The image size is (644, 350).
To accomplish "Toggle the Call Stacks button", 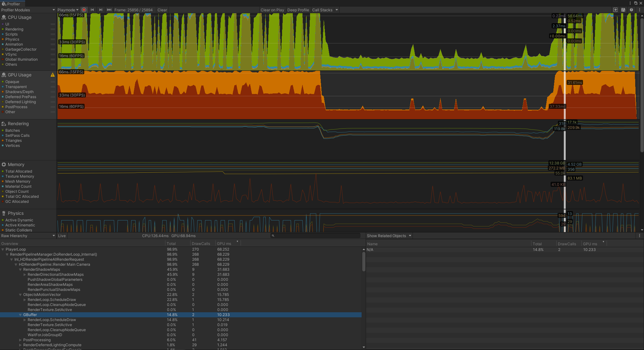I will point(322,10).
